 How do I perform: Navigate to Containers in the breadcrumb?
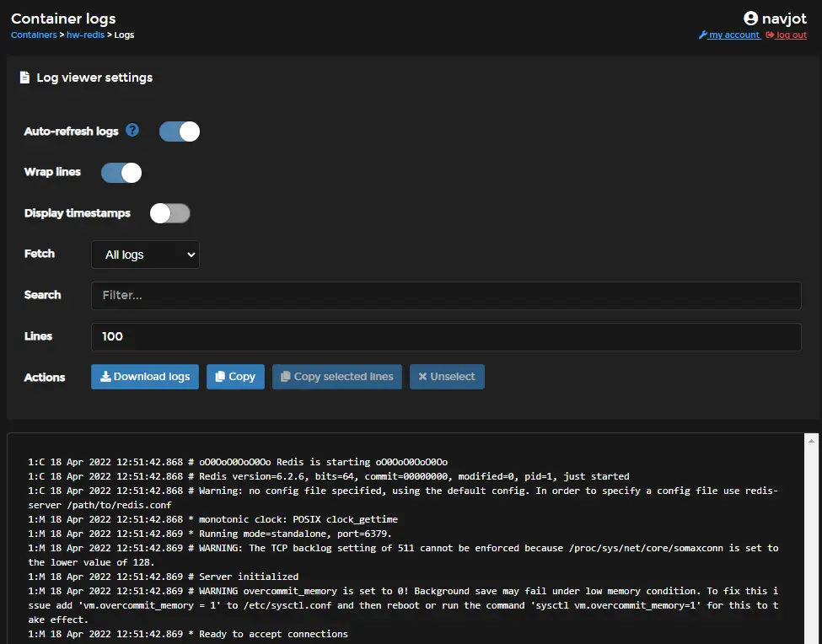[x=32, y=35]
